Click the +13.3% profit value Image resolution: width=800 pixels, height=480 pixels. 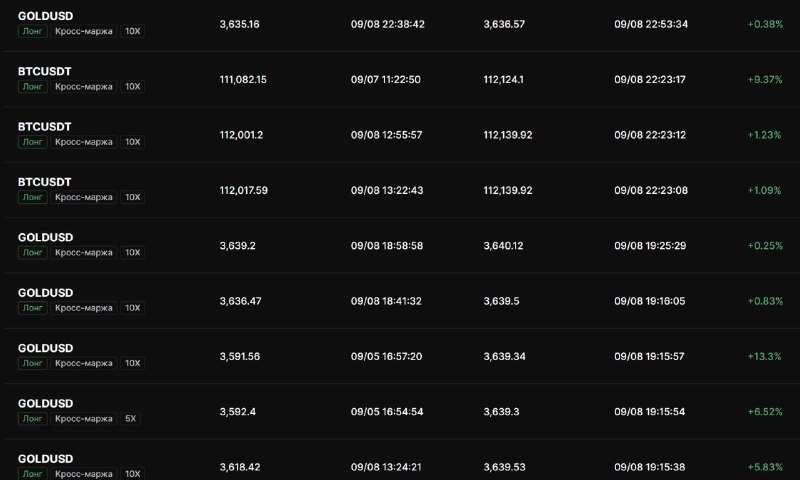click(764, 357)
